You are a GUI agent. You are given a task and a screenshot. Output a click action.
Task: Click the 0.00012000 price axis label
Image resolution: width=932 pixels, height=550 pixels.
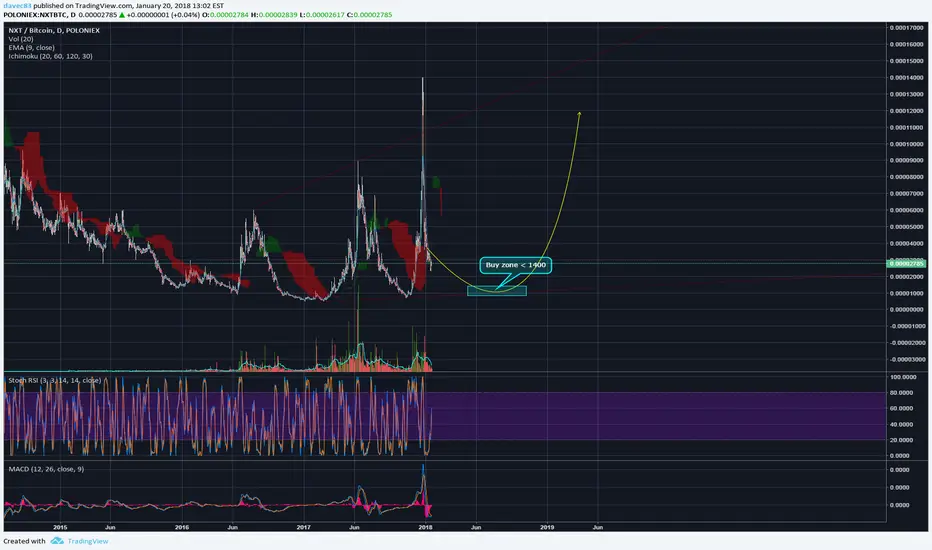[907, 111]
